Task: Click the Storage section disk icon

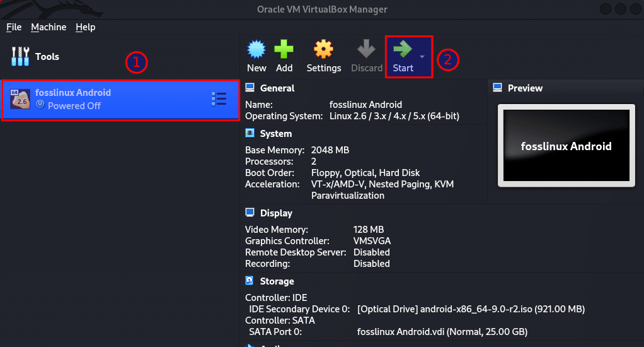Action: coord(250,280)
